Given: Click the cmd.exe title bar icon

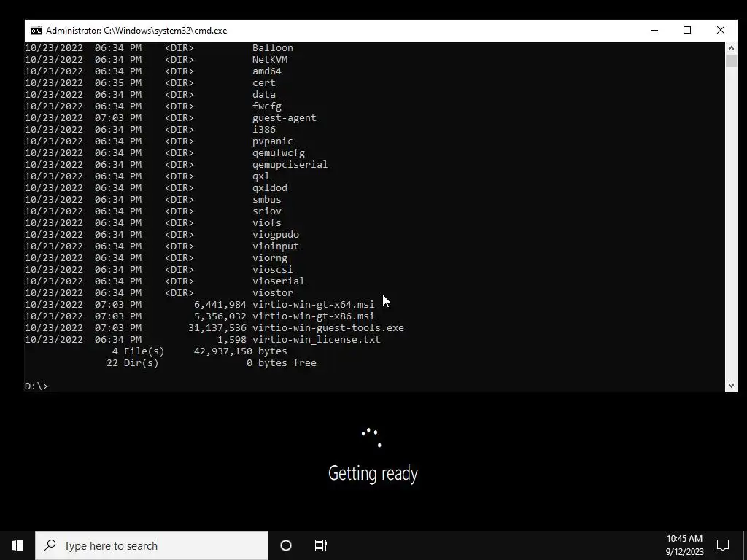Looking at the screenshot, I should (36, 31).
